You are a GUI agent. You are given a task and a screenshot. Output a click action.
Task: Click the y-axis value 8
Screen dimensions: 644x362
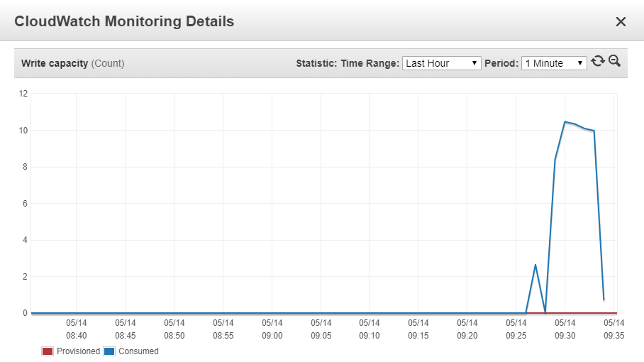coord(25,167)
